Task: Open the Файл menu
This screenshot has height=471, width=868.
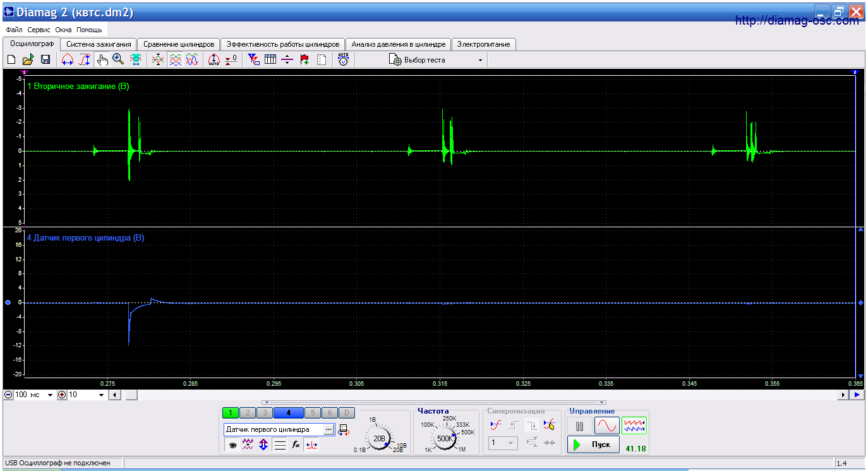Action: coord(14,30)
